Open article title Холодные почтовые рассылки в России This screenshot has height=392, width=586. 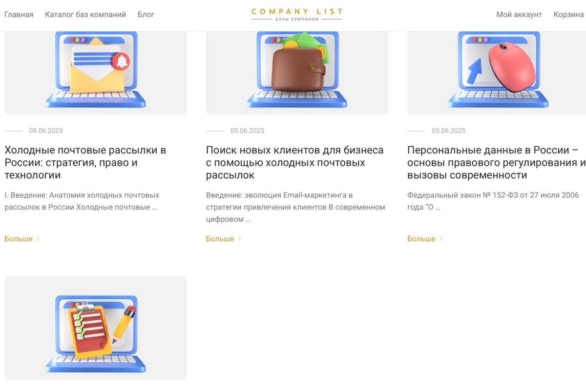pos(85,163)
